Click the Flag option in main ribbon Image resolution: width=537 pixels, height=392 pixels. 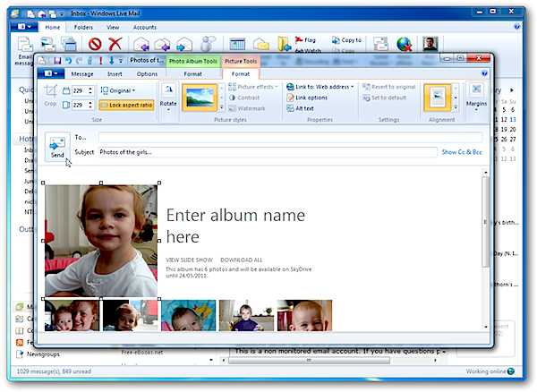coord(305,40)
